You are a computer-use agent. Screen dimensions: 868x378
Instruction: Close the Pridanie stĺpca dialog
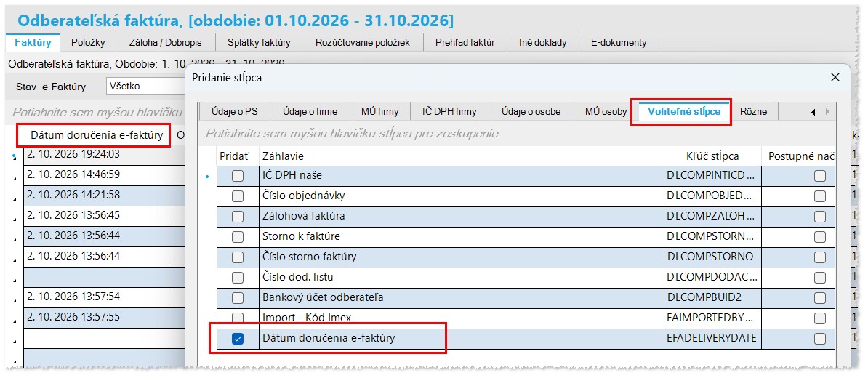pos(835,78)
